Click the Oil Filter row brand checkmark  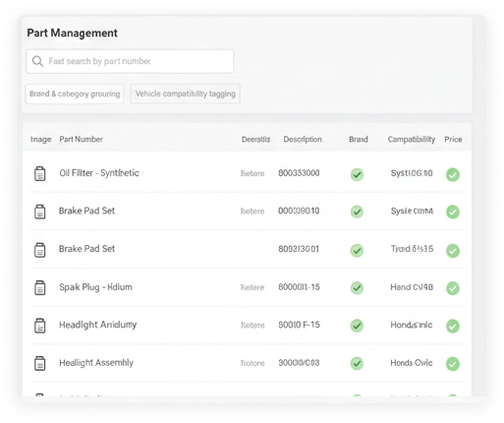pyautogui.click(x=357, y=174)
